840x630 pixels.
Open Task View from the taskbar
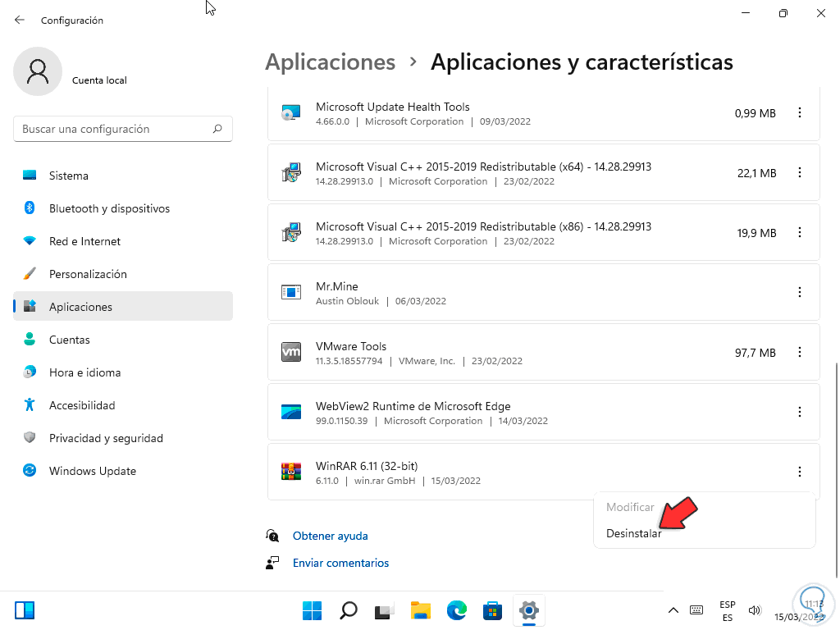(384, 610)
